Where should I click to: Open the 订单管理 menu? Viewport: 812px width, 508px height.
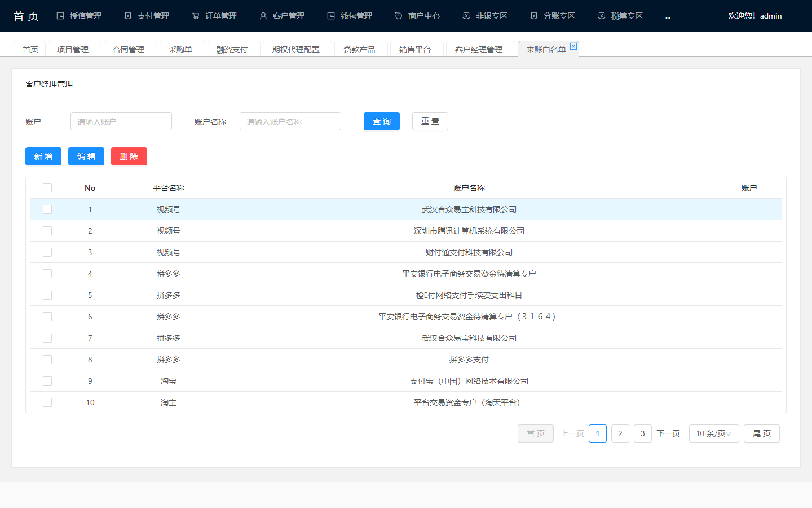(x=215, y=16)
